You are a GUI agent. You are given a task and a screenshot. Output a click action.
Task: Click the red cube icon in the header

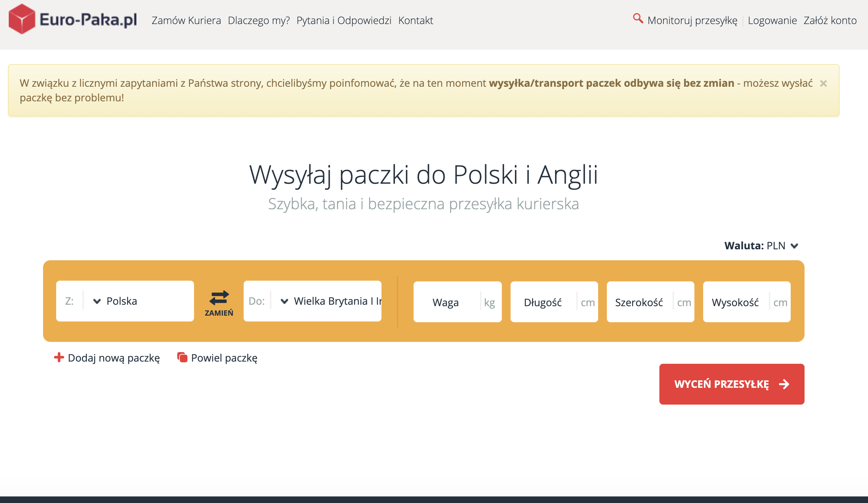coord(22,20)
